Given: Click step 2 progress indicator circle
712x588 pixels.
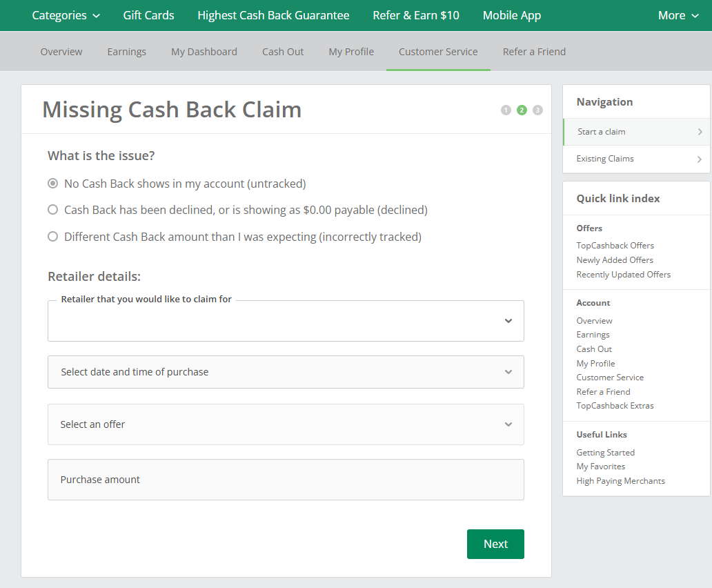Looking at the screenshot, I should pyautogui.click(x=522, y=110).
